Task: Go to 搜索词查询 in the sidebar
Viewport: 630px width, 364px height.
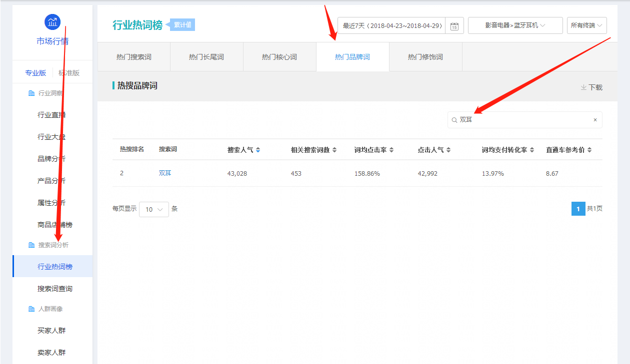Action: pyautogui.click(x=55, y=289)
